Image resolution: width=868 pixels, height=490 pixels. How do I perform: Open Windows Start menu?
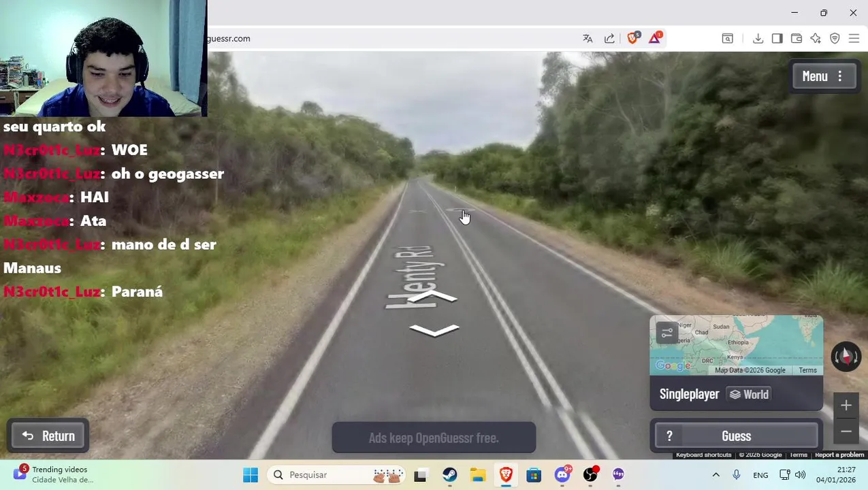tap(251, 475)
